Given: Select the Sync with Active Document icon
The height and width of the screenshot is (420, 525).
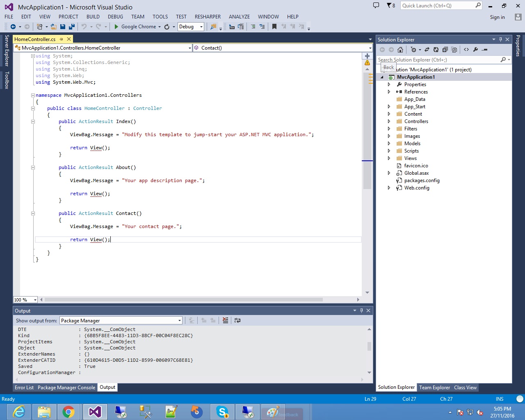Looking at the screenshot, I should tap(427, 50).
